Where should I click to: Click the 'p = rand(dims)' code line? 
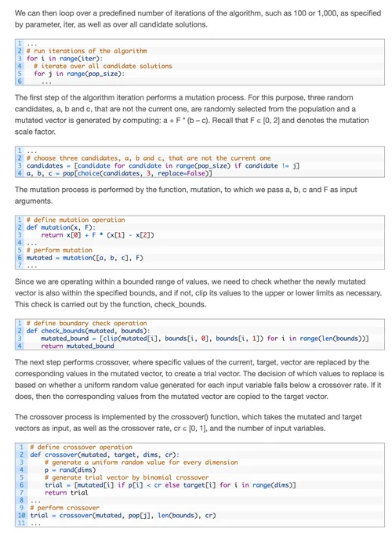[x=70, y=470]
